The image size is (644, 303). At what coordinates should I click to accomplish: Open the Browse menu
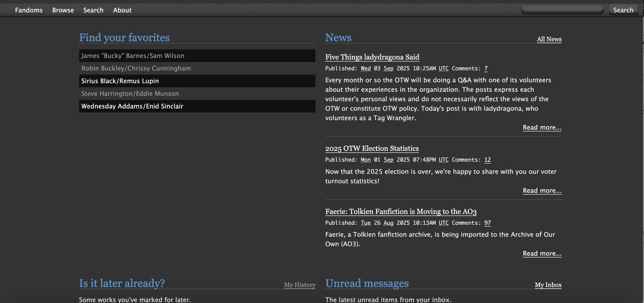(x=63, y=10)
